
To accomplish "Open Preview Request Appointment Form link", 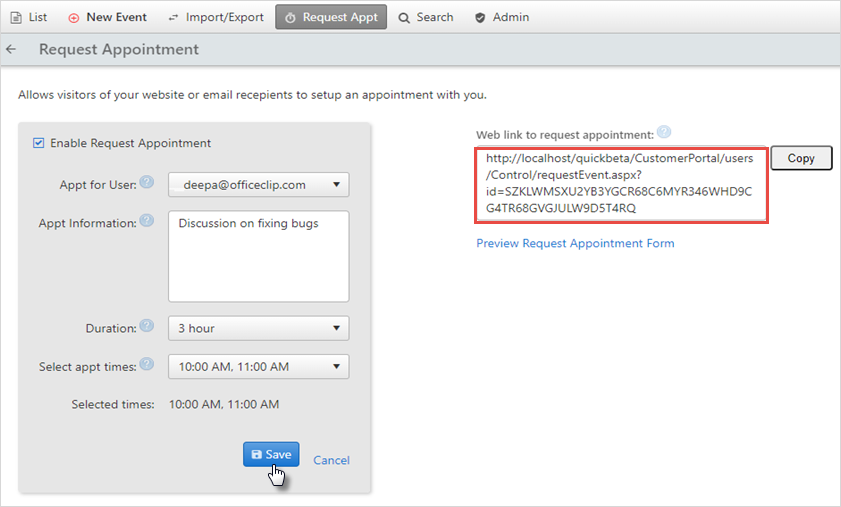I will [x=576, y=243].
